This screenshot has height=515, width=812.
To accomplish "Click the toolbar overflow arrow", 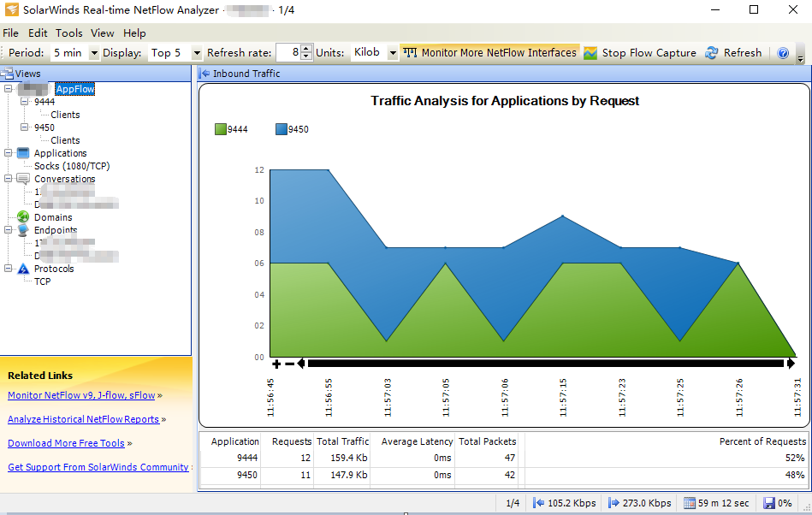I will pos(801,58).
